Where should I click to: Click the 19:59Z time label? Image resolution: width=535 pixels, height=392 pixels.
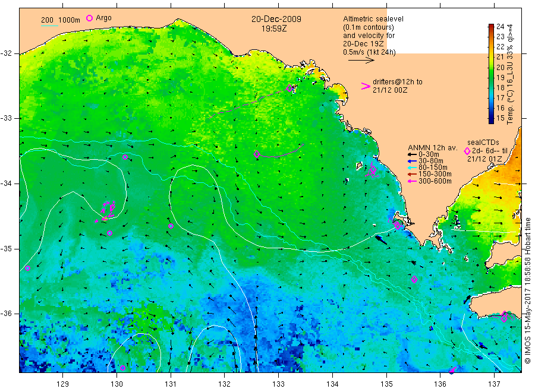(x=274, y=29)
